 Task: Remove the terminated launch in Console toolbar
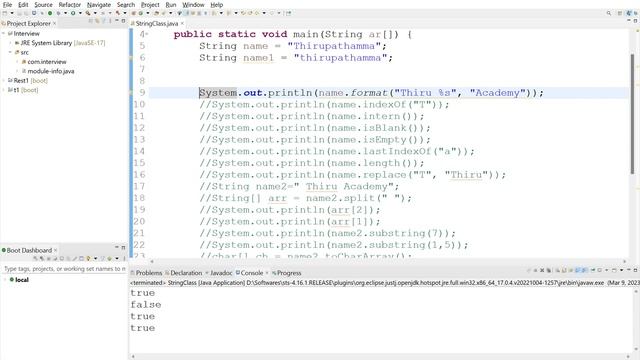[542, 270]
